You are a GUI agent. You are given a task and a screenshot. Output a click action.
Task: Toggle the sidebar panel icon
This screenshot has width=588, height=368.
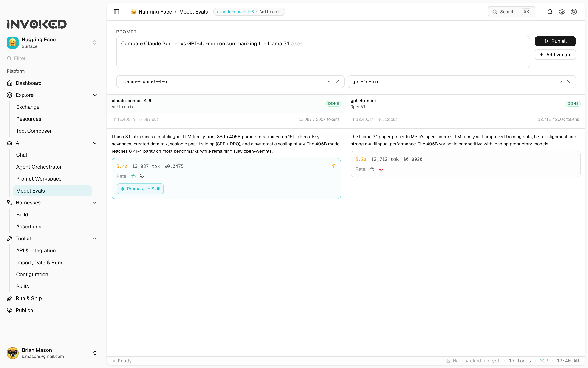[x=116, y=12]
